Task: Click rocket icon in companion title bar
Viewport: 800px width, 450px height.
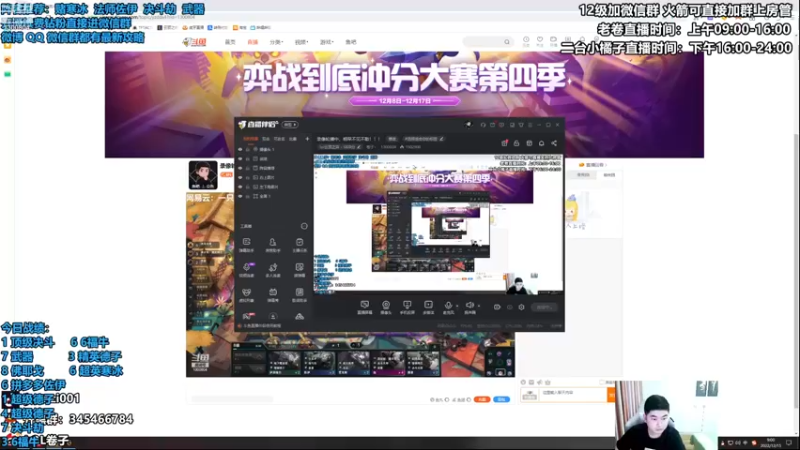Action: click(468, 124)
